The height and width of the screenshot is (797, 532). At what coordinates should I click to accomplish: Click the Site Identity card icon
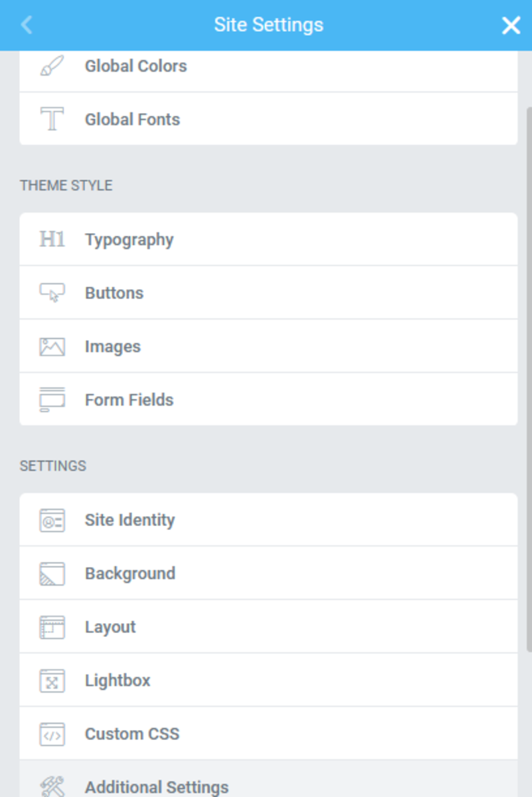click(x=52, y=520)
